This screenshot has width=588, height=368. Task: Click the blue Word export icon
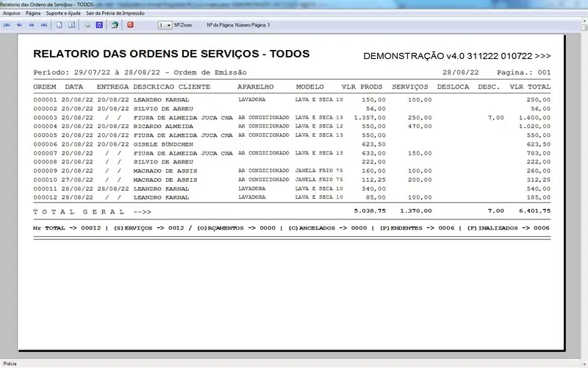point(98,25)
